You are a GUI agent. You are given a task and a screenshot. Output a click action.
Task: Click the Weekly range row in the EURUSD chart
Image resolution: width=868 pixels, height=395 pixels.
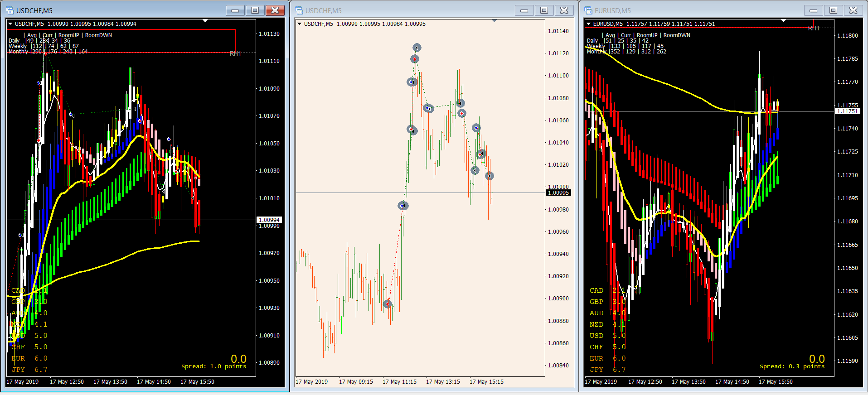[625, 46]
